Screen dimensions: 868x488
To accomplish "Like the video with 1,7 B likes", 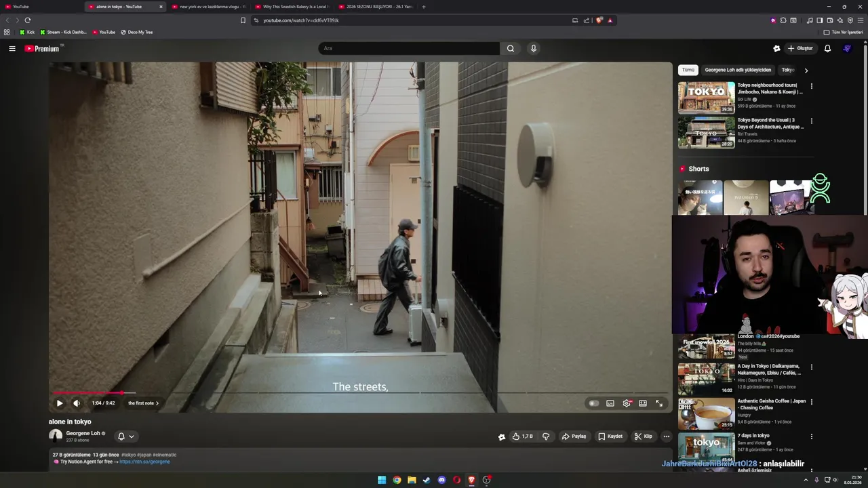I will click(523, 436).
